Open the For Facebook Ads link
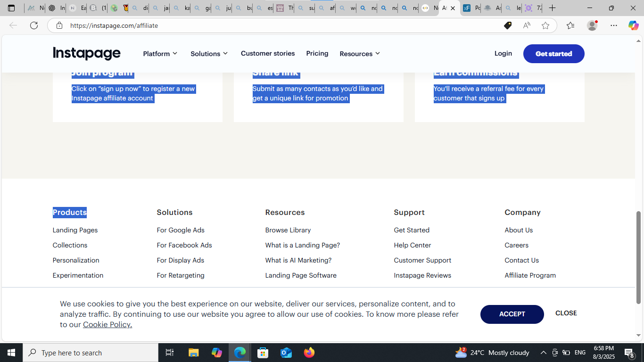 pos(184,245)
